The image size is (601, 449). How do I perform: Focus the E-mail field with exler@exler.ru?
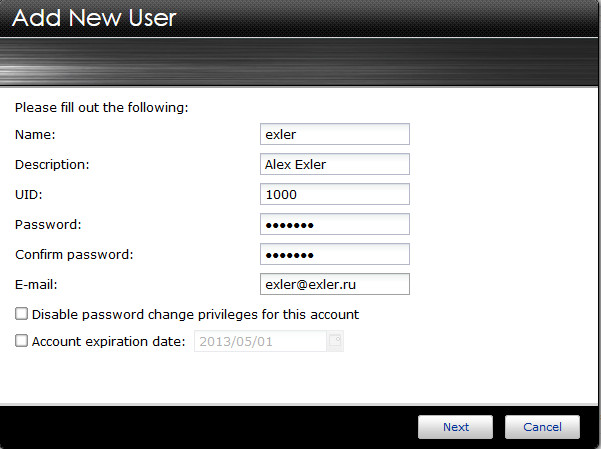click(x=334, y=285)
